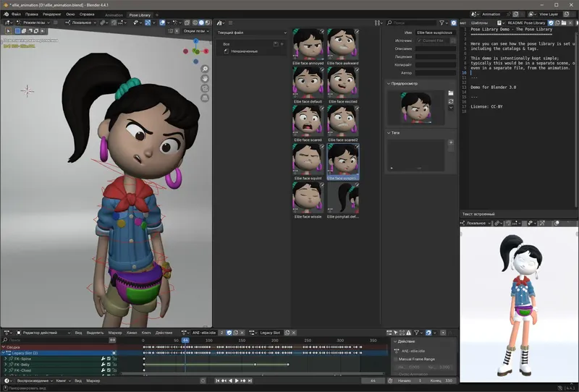This screenshot has width=579, height=392.
Task: Open the Рендеринг menu
Action: pyautogui.click(x=51, y=14)
